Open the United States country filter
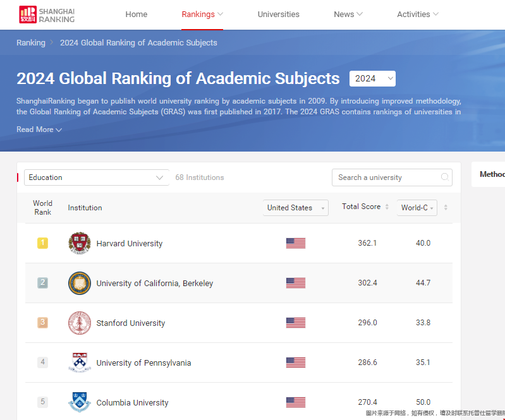 [x=296, y=208]
